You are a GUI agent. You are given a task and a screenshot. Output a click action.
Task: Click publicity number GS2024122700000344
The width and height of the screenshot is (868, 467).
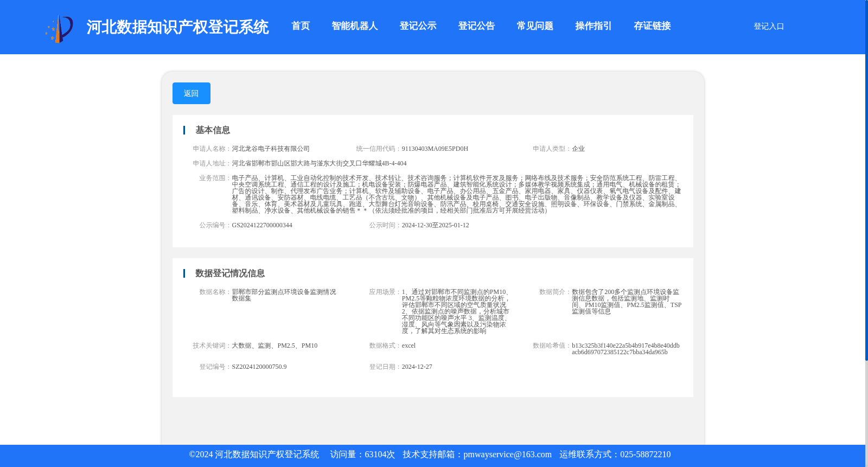(262, 225)
